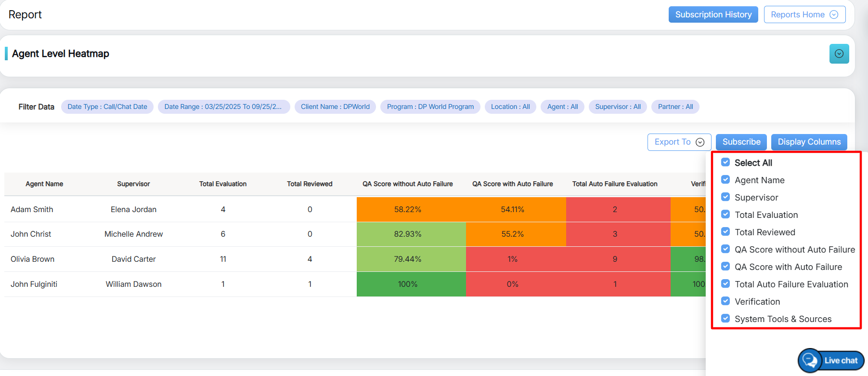
Task: Click John Fulginiti's green 100% cell
Action: pyautogui.click(x=407, y=284)
